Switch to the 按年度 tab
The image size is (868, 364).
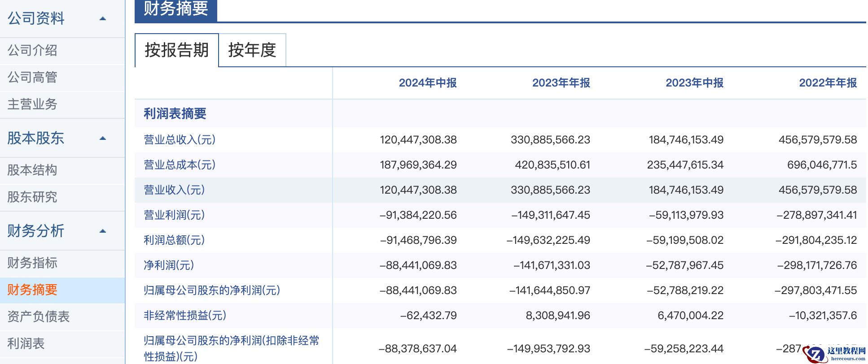(x=252, y=50)
